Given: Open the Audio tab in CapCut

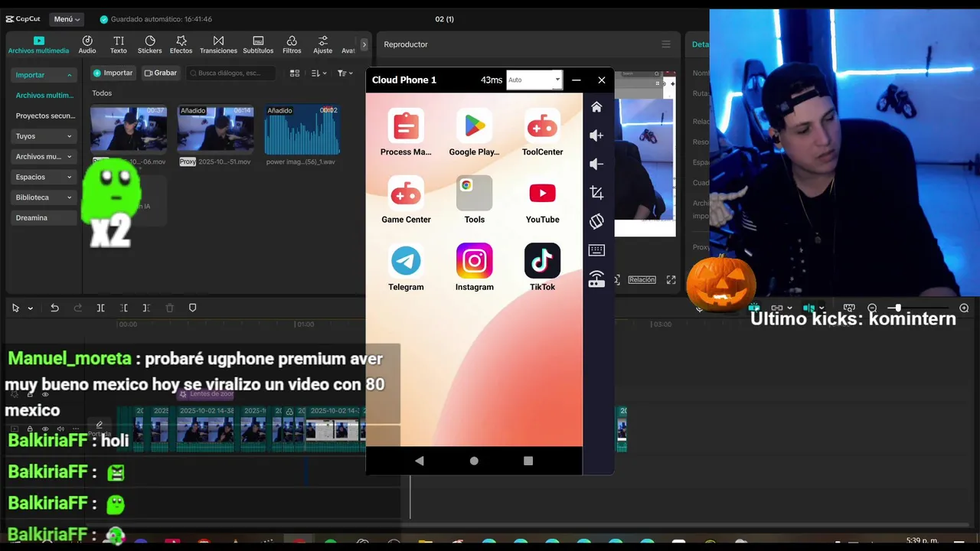Looking at the screenshot, I should click(x=87, y=44).
